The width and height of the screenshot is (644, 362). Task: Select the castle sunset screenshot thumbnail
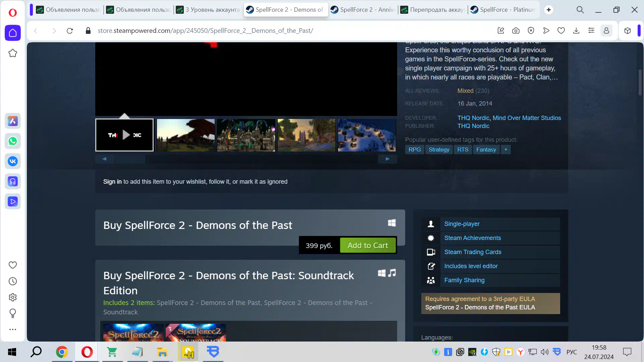(x=307, y=135)
